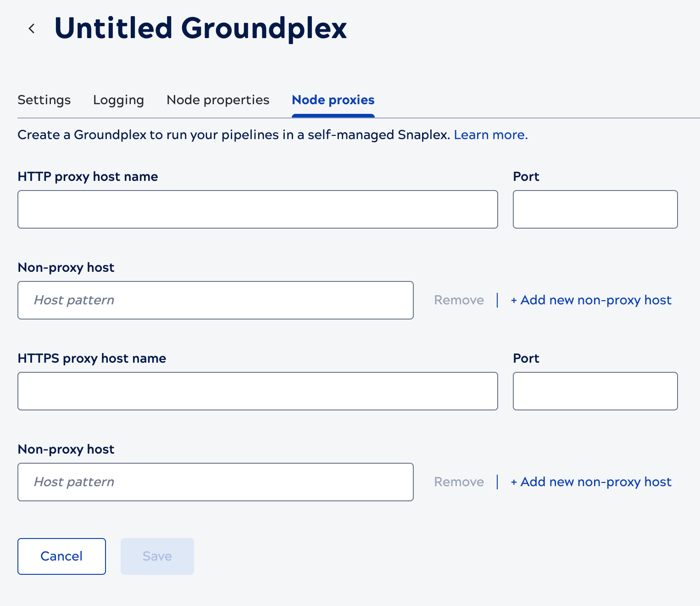Click the Save button
This screenshot has width=700, height=606.
pyautogui.click(x=157, y=556)
